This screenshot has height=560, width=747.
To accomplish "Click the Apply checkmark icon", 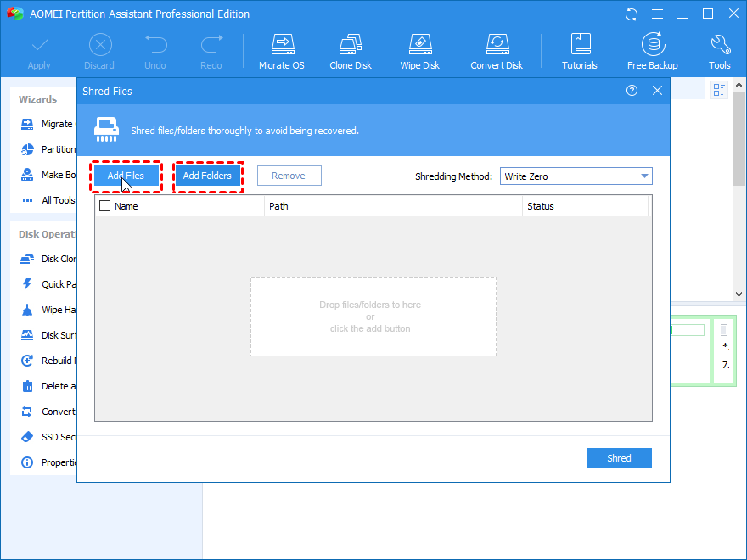I will tap(40, 46).
